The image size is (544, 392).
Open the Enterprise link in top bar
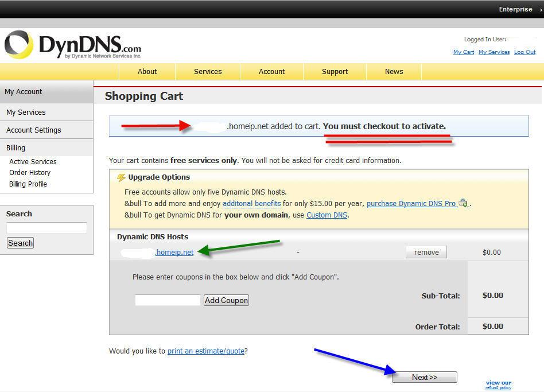(x=515, y=9)
